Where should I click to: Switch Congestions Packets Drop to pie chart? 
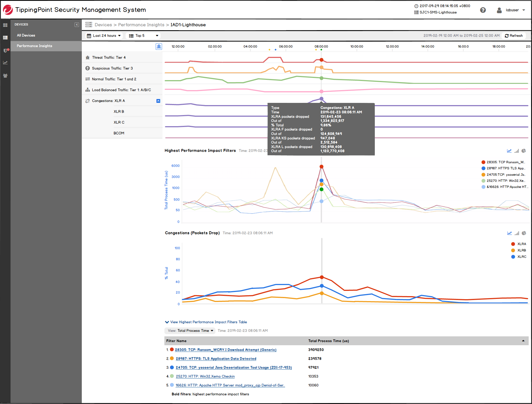[524, 233]
